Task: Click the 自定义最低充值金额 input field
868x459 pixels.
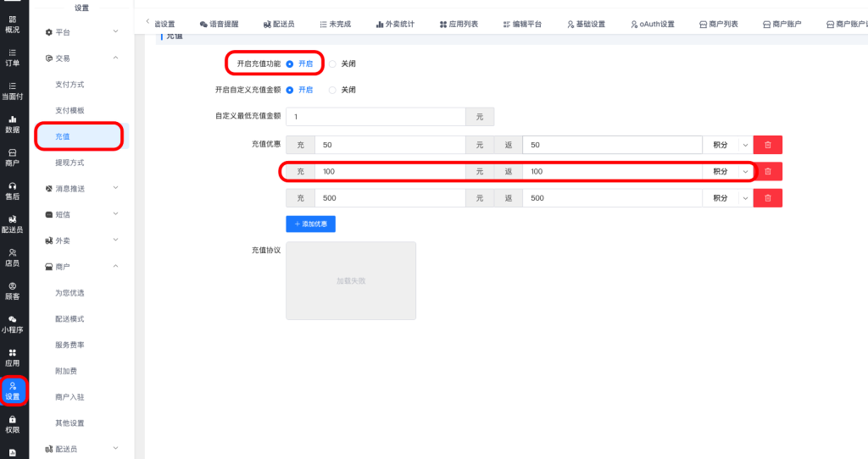Action: pyautogui.click(x=376, y=117)
